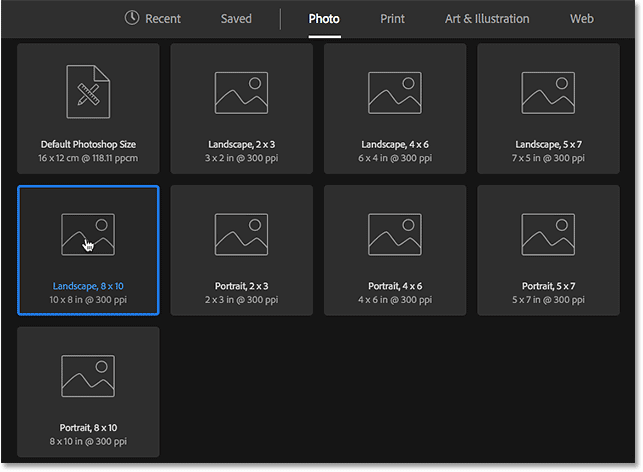Select the 'Portrait, 2 x 3' label

[x=242, y=286]
